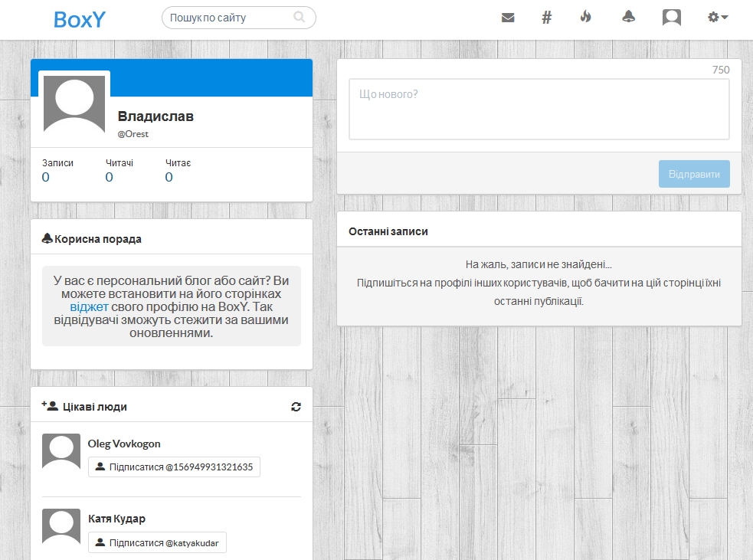Check notifications with the bell icon
753x560 pixels.
(627, 16)
